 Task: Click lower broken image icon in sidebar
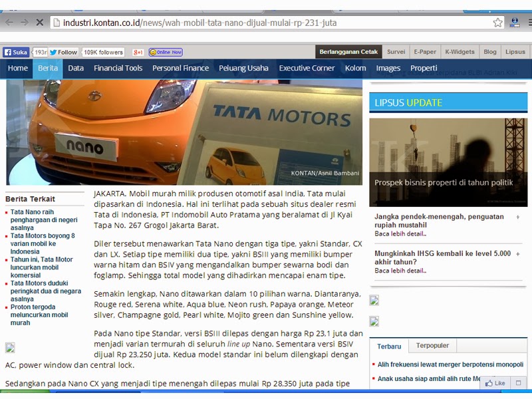[x=374, y=321]
